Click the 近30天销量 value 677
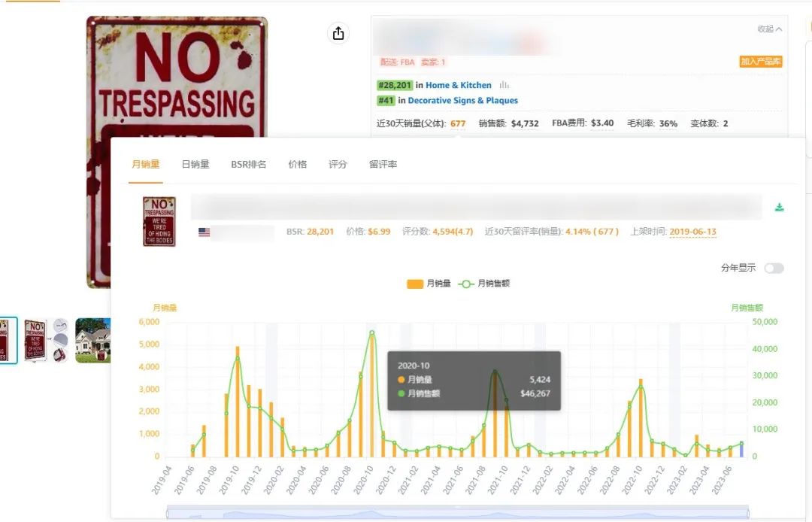The width and height of the screenshot is (812, 522). 458,123
